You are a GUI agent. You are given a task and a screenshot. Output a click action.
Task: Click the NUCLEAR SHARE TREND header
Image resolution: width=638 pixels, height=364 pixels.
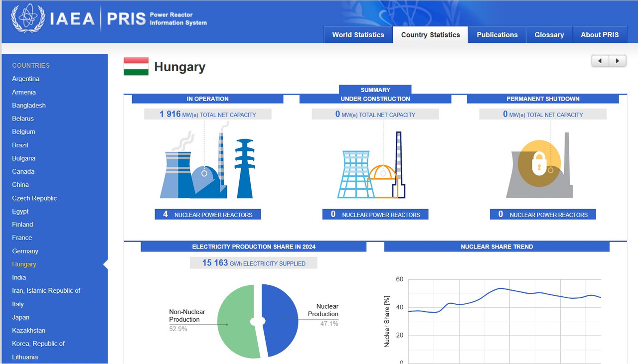tap(497, 246)
